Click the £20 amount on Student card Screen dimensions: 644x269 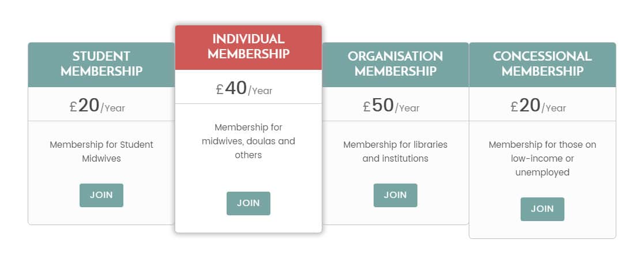pyautogui.click(x=85, y=106)
